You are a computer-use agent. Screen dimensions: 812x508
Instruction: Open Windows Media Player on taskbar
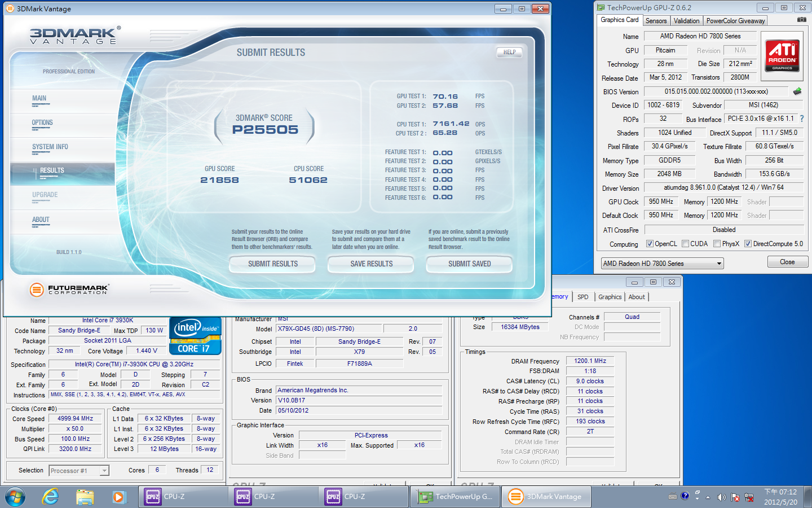pos(118,497)
